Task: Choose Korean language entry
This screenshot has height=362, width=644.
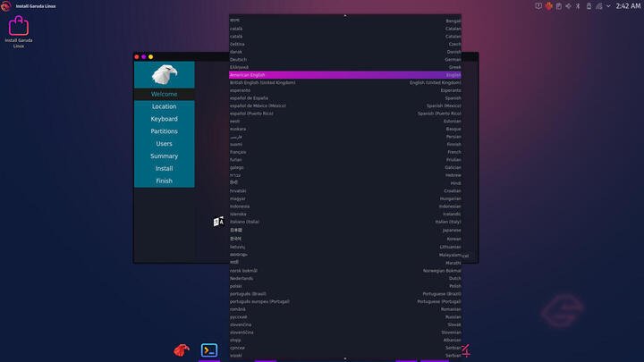Action: pos(345,239)
